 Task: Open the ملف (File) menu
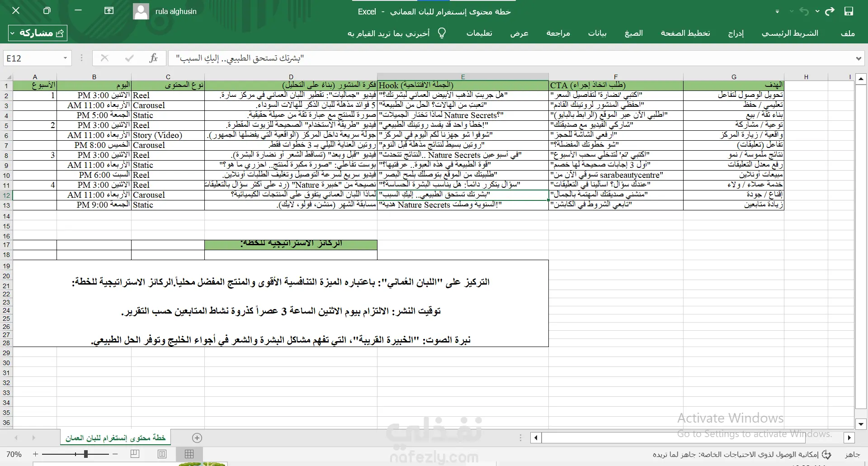point(848,33)
